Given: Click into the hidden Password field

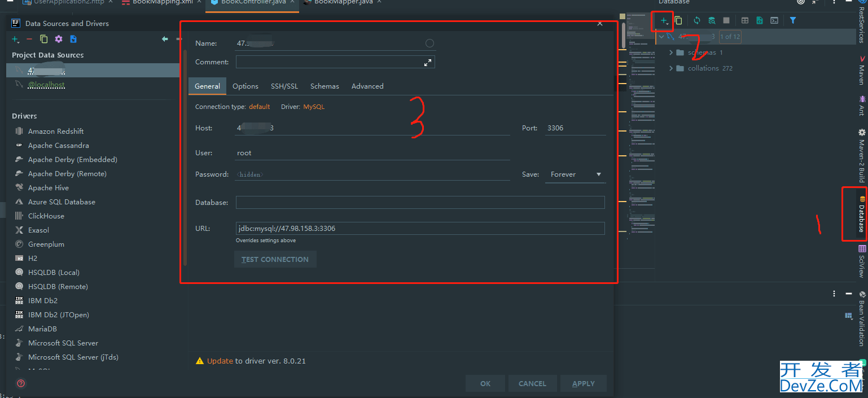Looking at the screenshot, I should [x=372, y=174].
